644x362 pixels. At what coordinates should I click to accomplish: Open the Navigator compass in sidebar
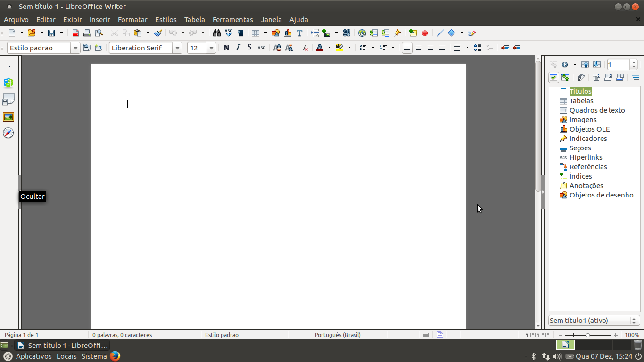pyautogui.click(x=8, y=133)
